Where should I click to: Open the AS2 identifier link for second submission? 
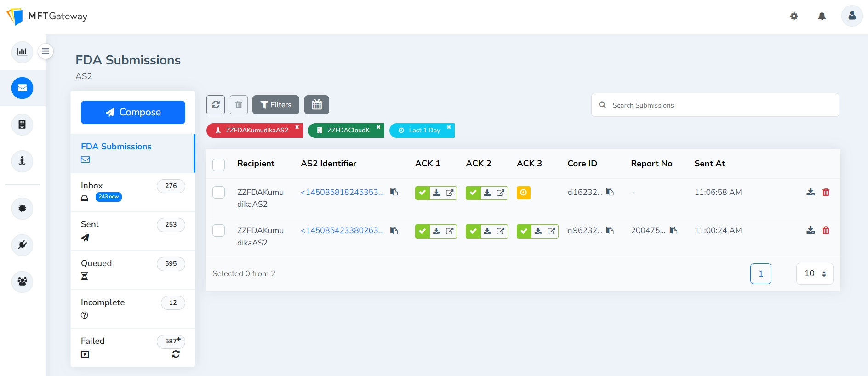pyautogui.click(x=342, y=230)
